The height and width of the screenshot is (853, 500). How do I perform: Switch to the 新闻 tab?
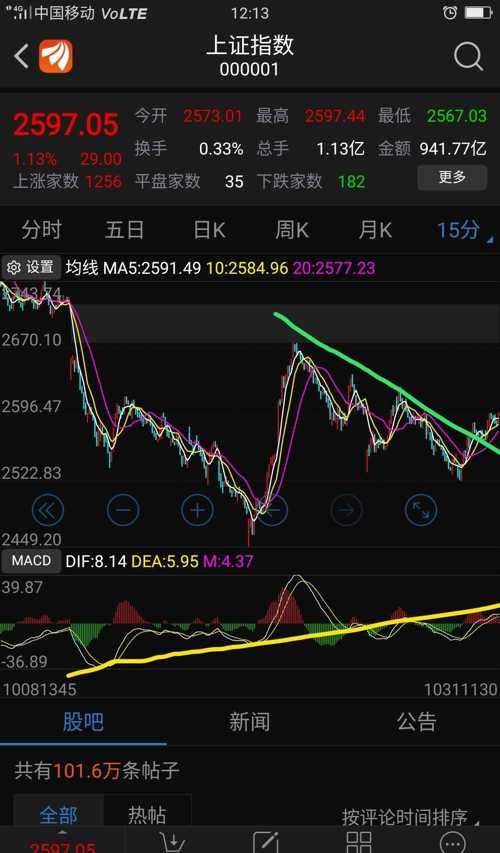click(x=249, y=722)
